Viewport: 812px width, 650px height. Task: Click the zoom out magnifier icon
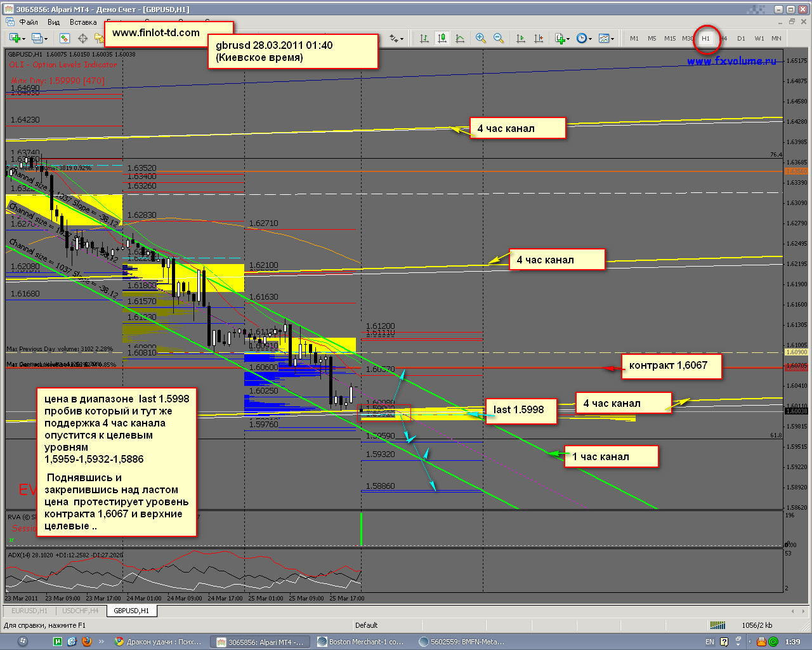click(x=499, y=38)
